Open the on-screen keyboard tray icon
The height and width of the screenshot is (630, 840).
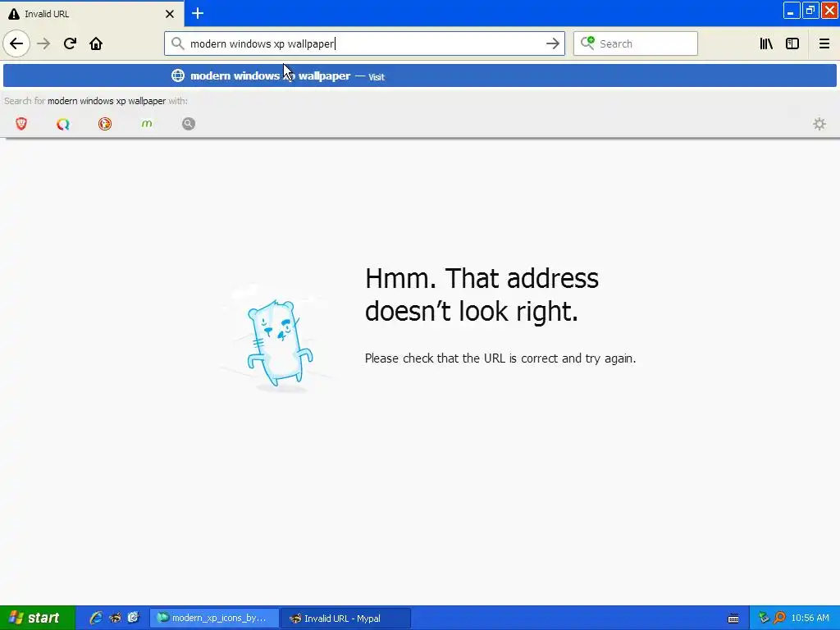pos(733,619)
